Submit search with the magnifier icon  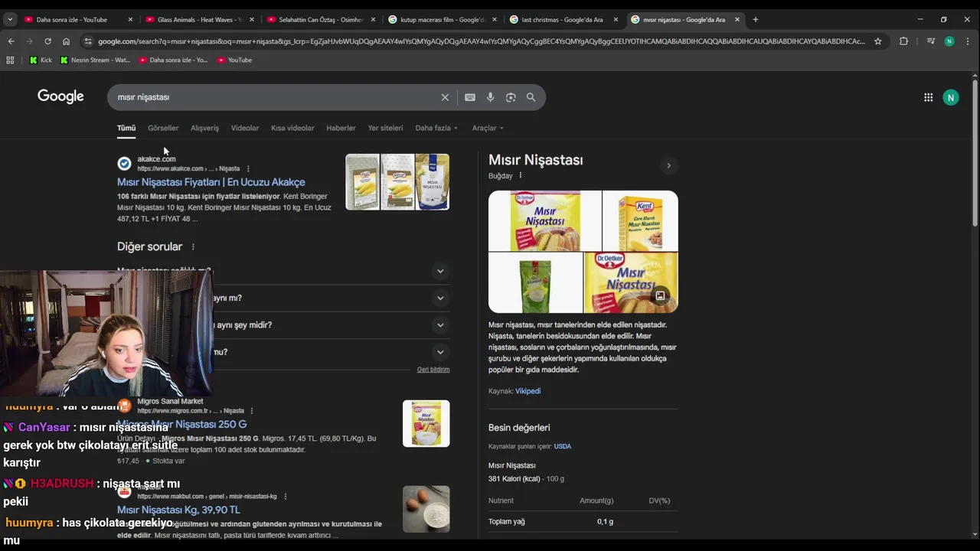(531, 97)
